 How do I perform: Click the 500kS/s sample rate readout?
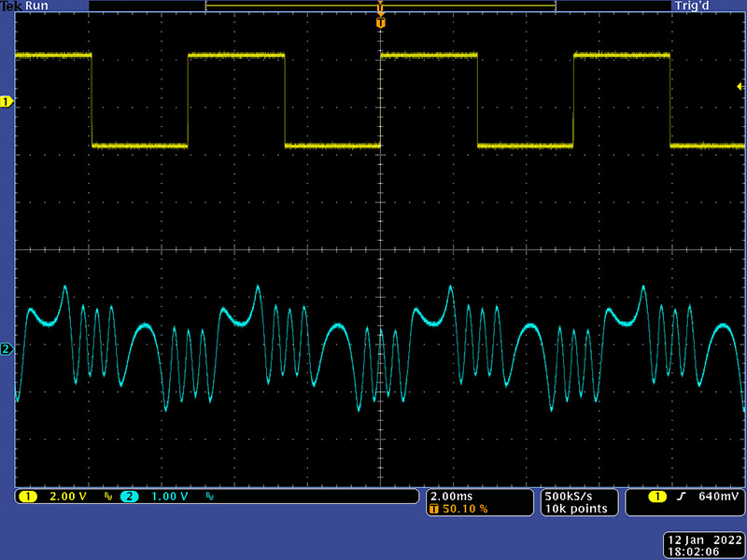pos(569,497)
